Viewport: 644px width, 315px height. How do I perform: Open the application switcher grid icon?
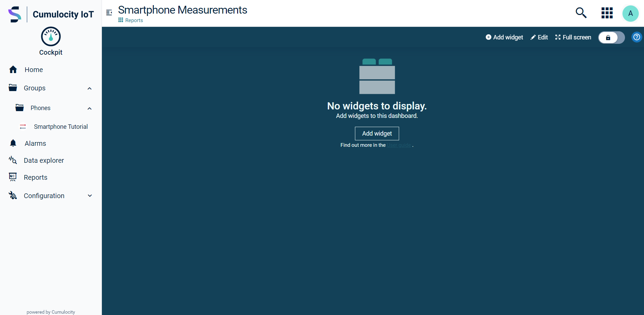[607, 13]
